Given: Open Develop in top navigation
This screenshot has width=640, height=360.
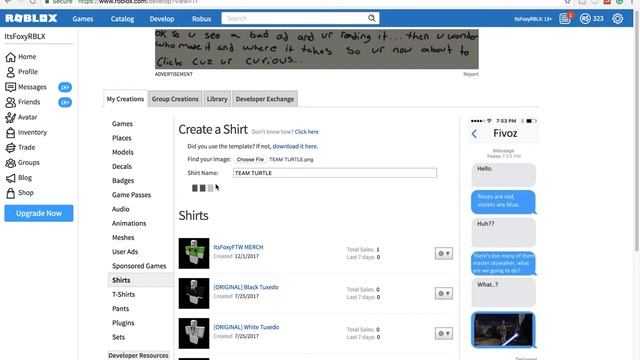Looking at the screenshot, I should pyautogui.click(x=162, y=19).
